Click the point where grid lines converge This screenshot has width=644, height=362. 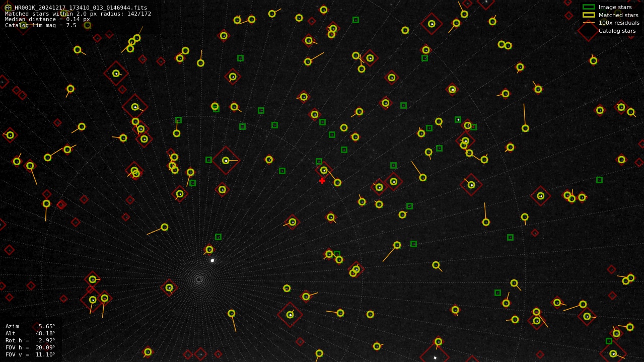[x=199, y=279]
